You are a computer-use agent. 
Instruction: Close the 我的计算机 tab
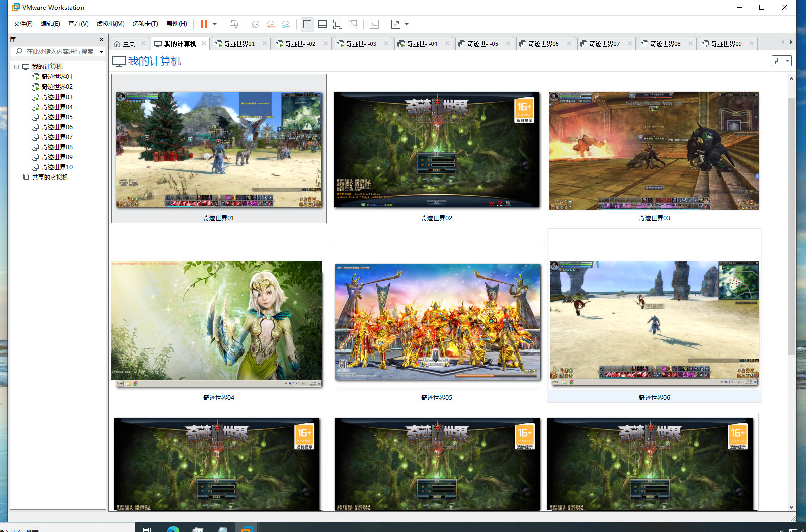click(x=204, y=43)
